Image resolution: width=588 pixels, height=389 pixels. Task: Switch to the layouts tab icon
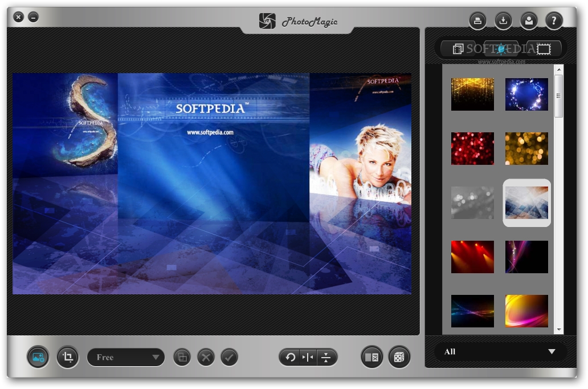458,49
